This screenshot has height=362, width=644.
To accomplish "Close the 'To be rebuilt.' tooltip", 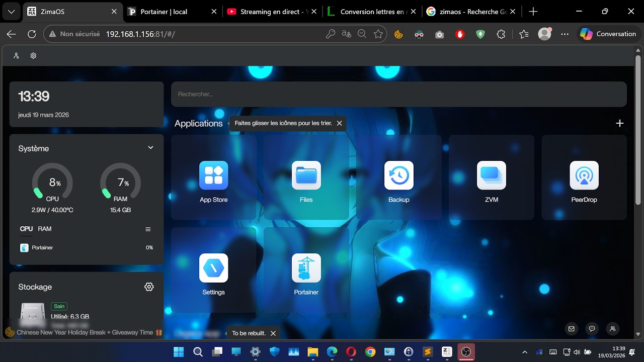I will click(273, 333).
